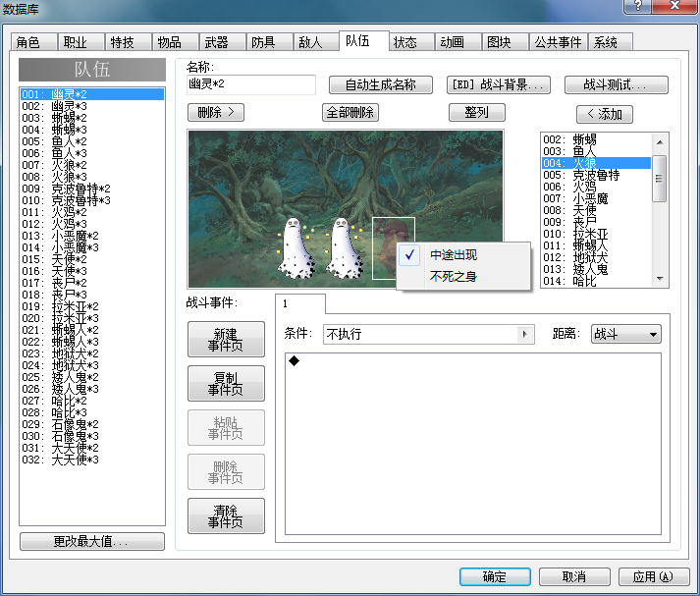Select enemy 002: 蜥蜴
Viewport: 700px width, 596px height.
click(596, 139)
